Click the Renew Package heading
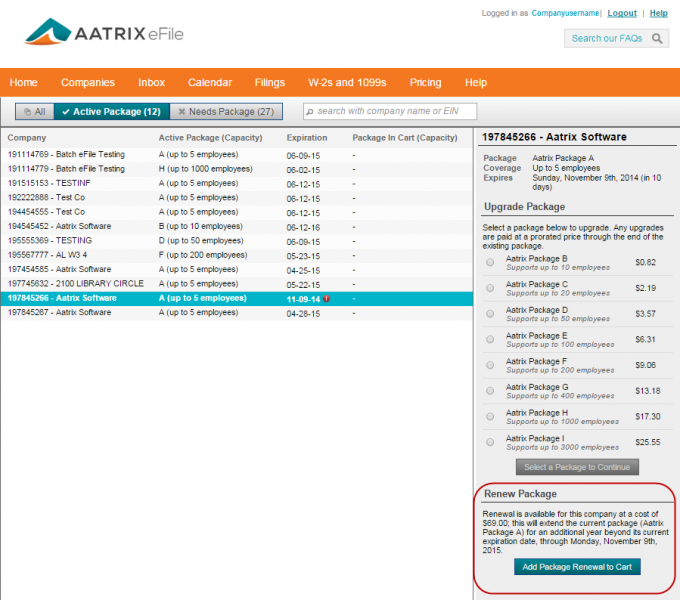Image resolution: width=680 pixels, height=600 pixels. [520, 494]
